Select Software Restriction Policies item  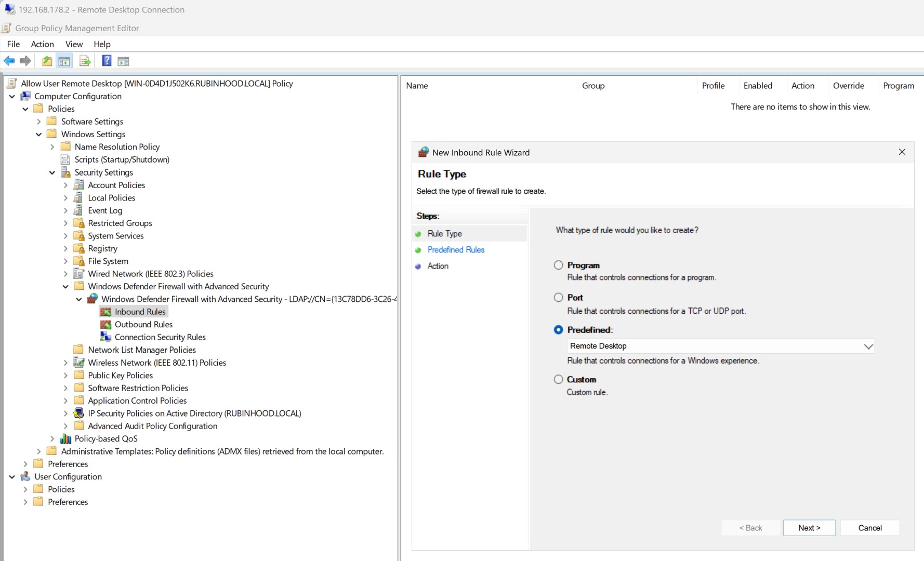point(138,388)
